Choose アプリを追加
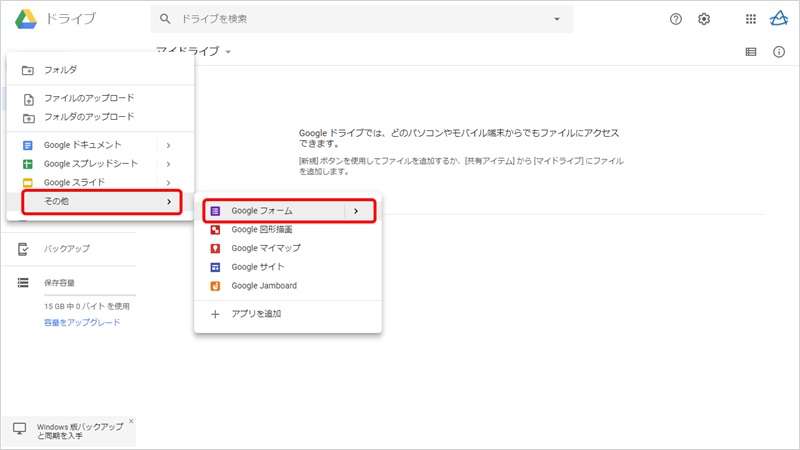 (x=288, y=314)
